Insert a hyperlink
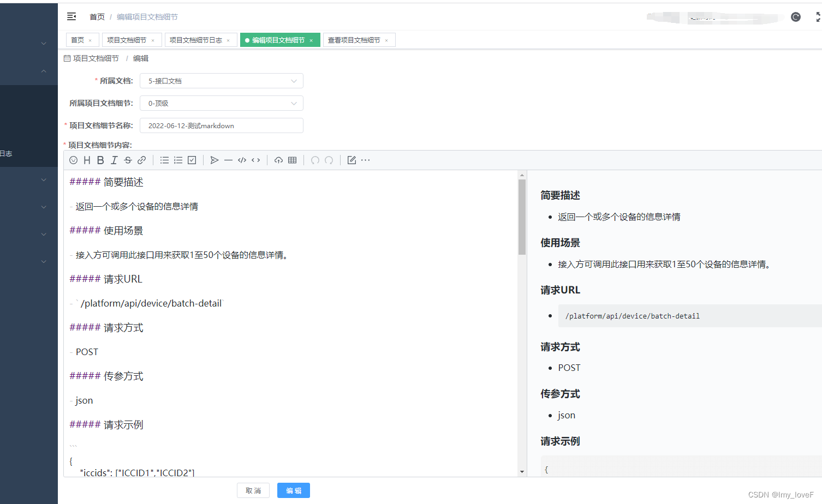 (141, 160)
